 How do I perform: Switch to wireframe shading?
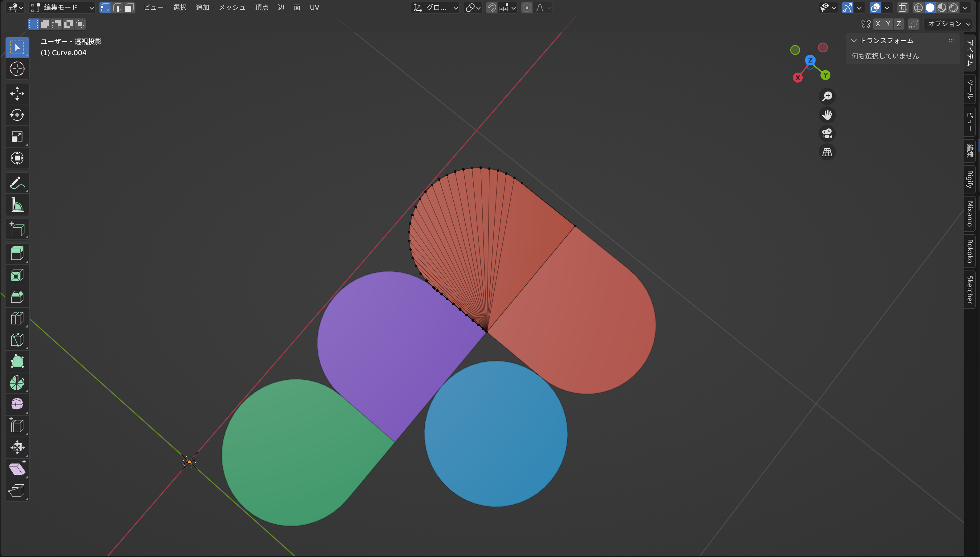pos(918,8)
